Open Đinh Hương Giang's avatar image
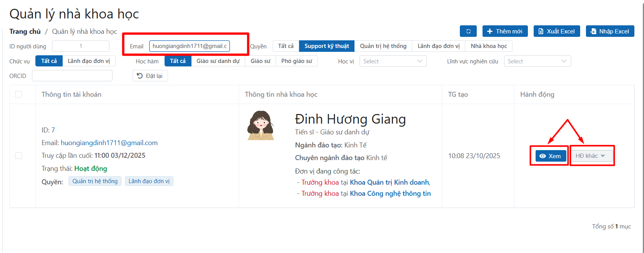The width and height of the screenshot is (644, 253). [261, 126]
